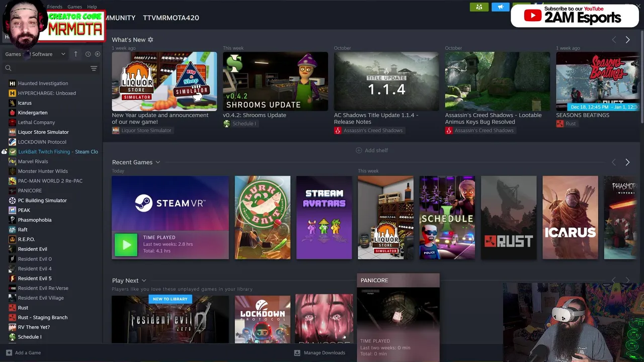Click the up arrow button beside library filter
644x362 pixels.
[76, 54]
